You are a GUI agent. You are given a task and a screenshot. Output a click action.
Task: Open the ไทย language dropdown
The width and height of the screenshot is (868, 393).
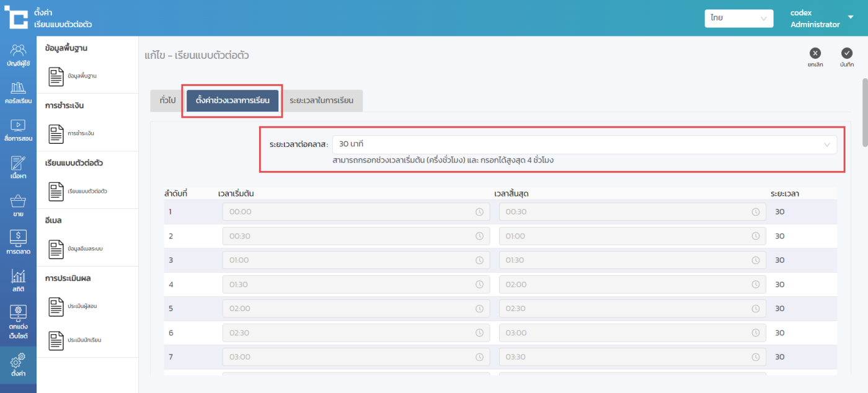[738, 19]
